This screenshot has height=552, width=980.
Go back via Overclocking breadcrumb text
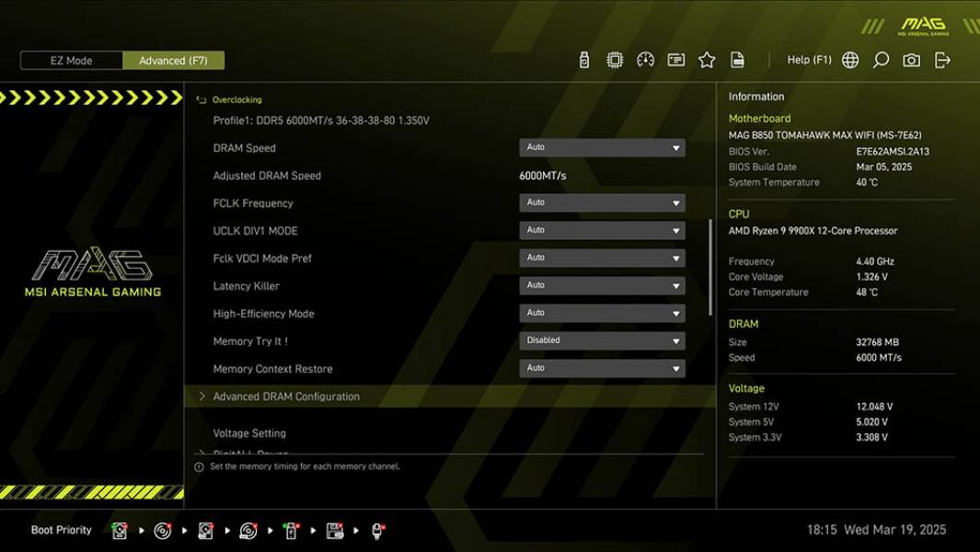[x=236, y=100]
